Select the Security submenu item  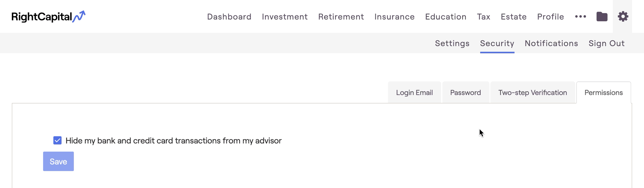pos(497,43)
